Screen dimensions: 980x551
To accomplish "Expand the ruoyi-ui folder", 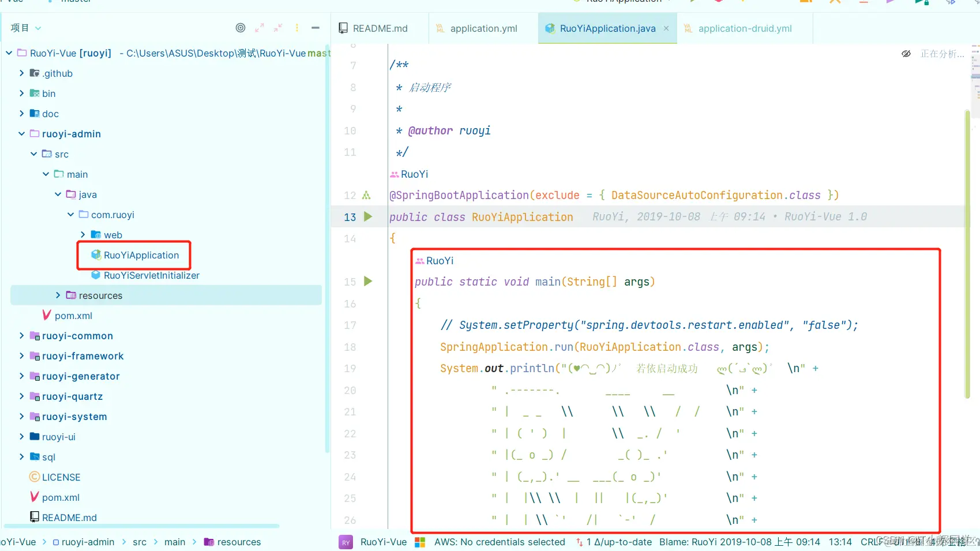I will click(21, 437).
